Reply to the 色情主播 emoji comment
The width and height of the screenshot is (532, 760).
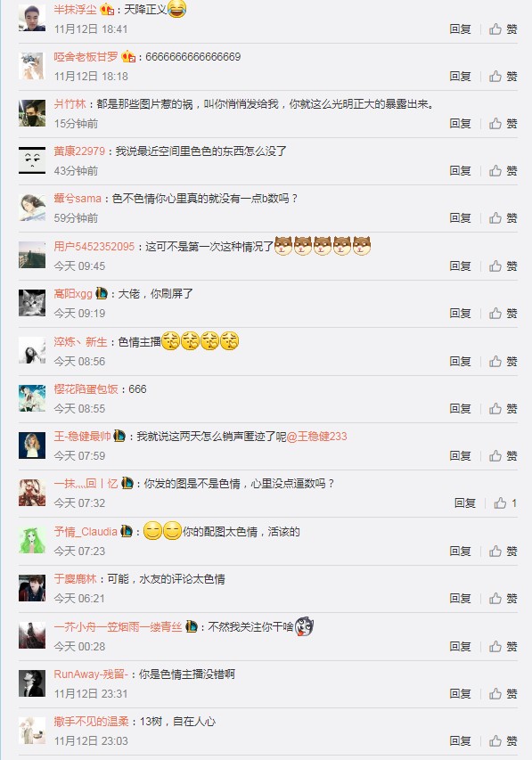coord(460,362)
